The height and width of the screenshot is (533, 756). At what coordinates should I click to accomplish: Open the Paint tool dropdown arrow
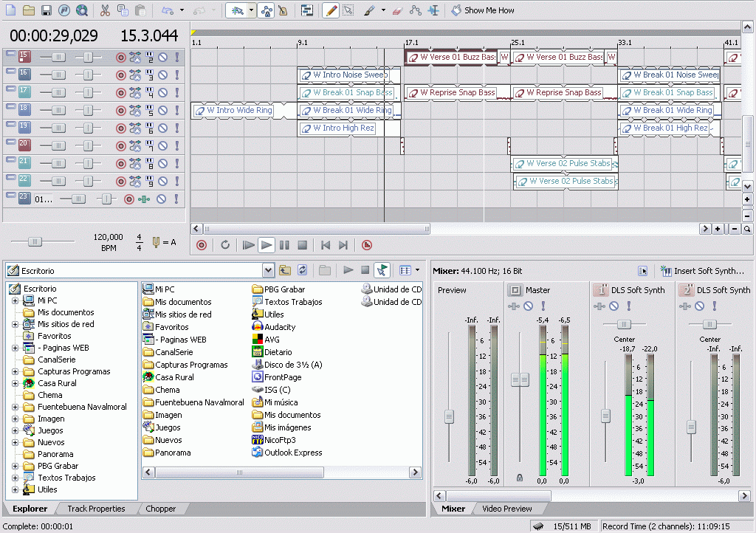(382, 10)
